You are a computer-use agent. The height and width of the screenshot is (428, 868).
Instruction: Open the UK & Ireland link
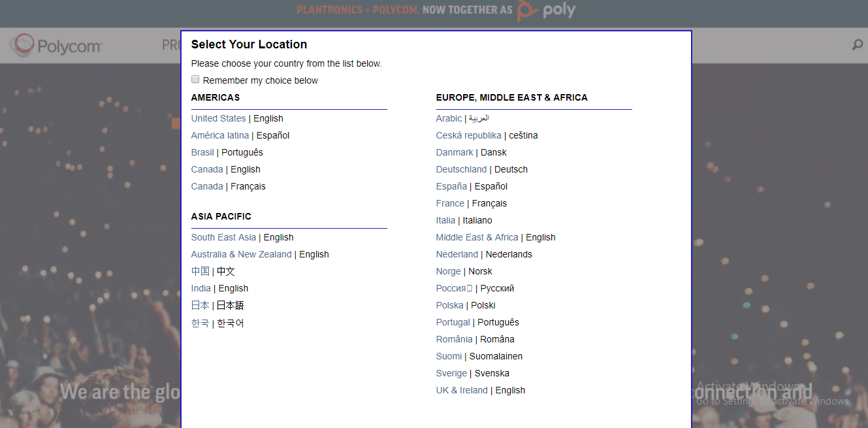click(x=462, y=390)
